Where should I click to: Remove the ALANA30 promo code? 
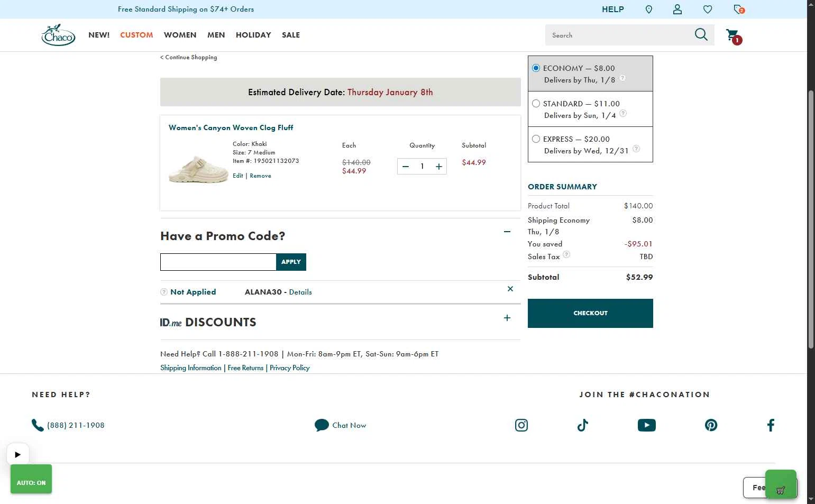510,289
